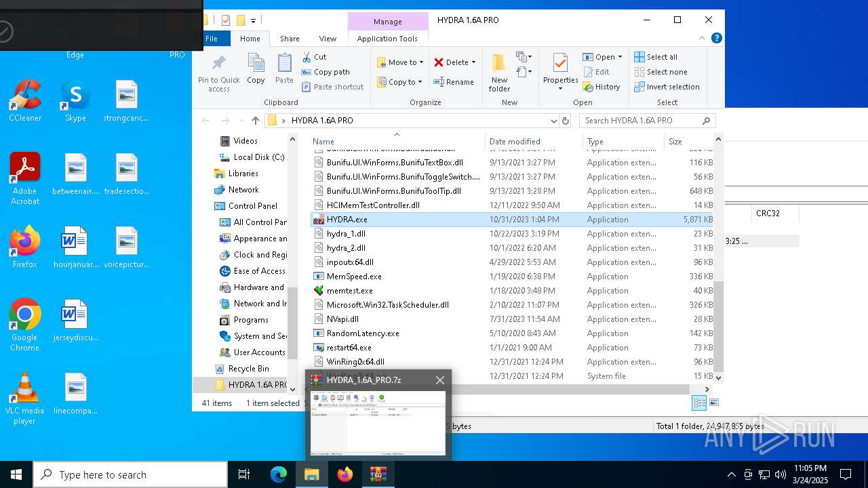Viewport: 868px width, 488px height.
Task: Open Task View on taskbar
Action: click(244, 474)
